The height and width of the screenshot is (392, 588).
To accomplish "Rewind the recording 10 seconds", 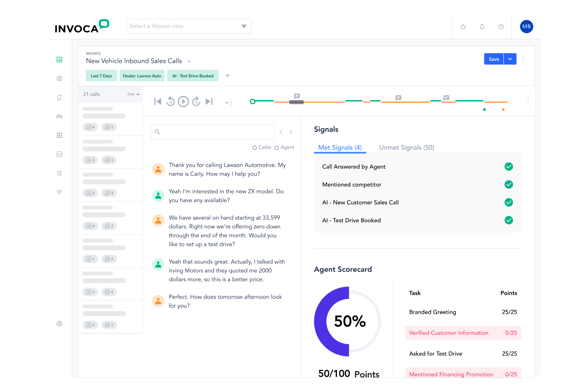I will (x=170, y=101).
